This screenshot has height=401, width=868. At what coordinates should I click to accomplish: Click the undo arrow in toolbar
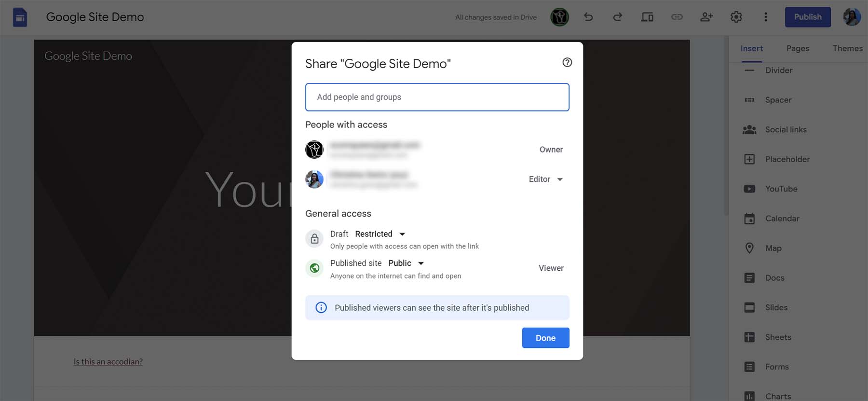coord(588,17)
